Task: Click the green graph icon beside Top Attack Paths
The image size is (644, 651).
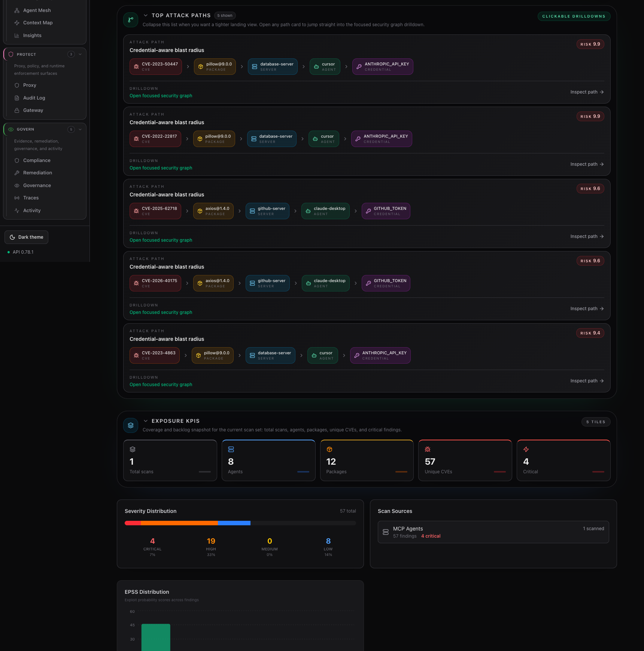Action: click(130, 19)
